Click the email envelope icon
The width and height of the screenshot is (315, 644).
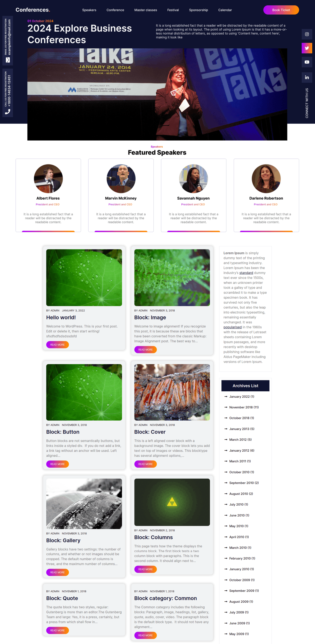pyautogui.click(x=8, y=60)
